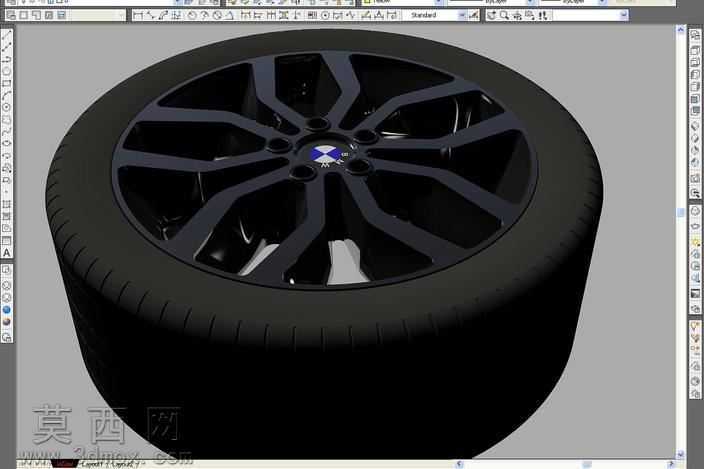Select the Jogged Linear tool

(350, 15)
